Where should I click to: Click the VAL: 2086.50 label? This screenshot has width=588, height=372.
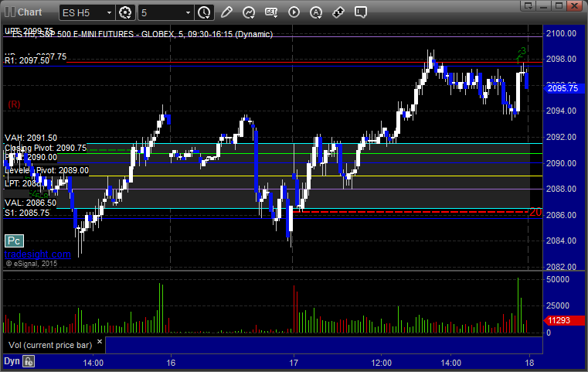click(30, 203)
